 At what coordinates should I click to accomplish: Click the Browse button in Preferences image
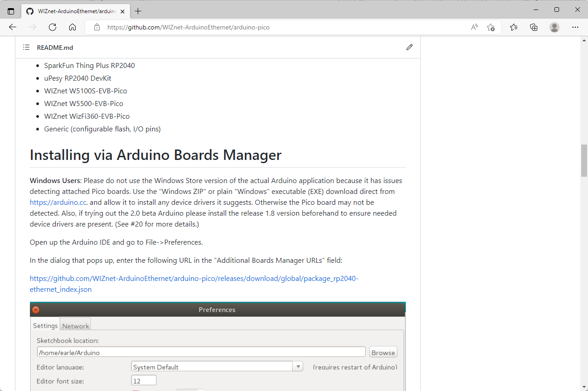coord(383,352)
